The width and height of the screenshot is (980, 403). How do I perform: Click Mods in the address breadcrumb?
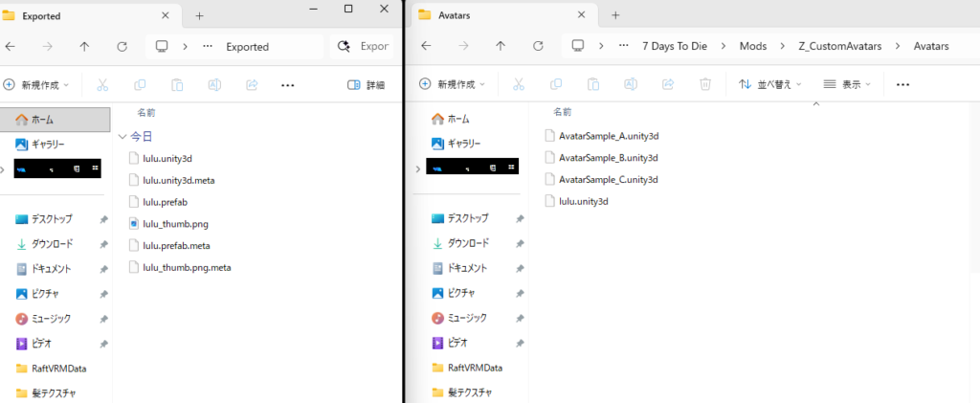[x=752, y=46]
